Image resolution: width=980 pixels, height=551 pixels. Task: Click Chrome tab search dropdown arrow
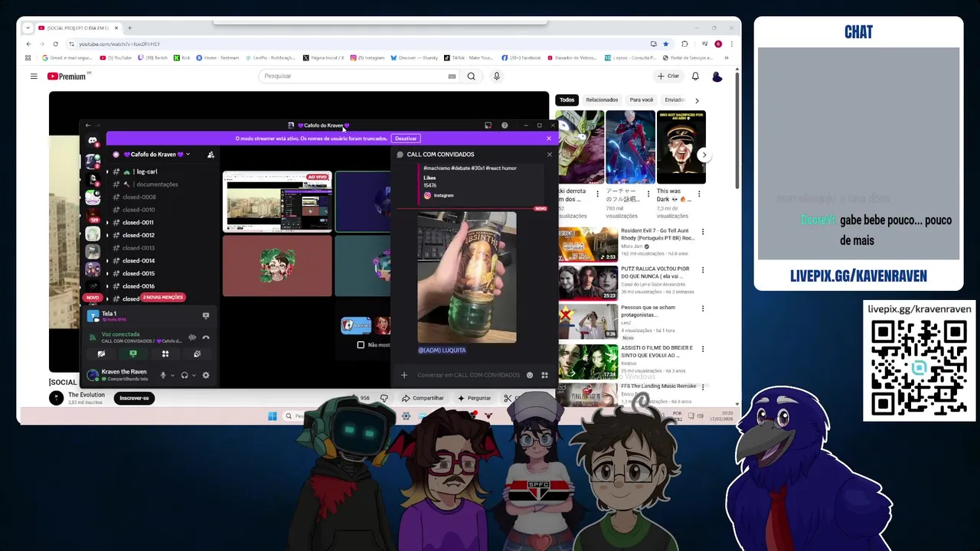pos(28,28)
